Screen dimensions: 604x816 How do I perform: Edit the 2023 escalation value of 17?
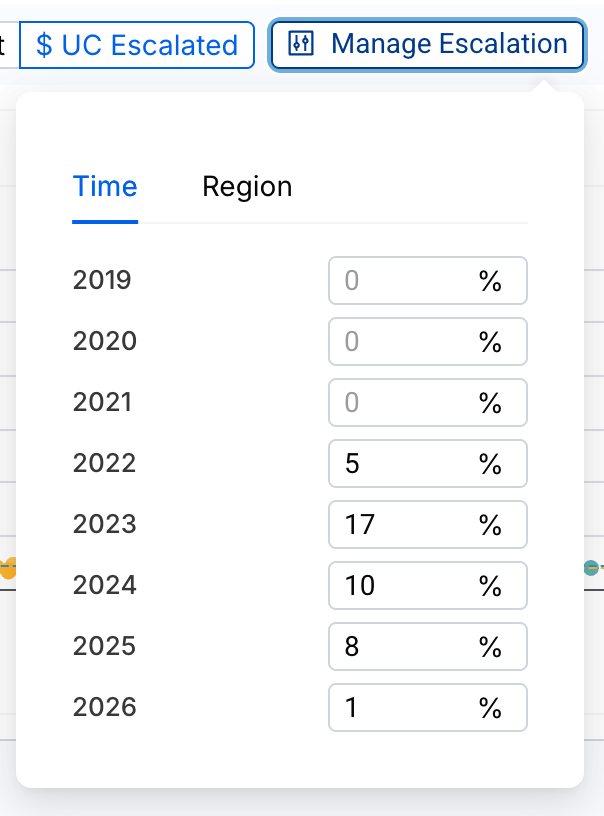(428, 524)
